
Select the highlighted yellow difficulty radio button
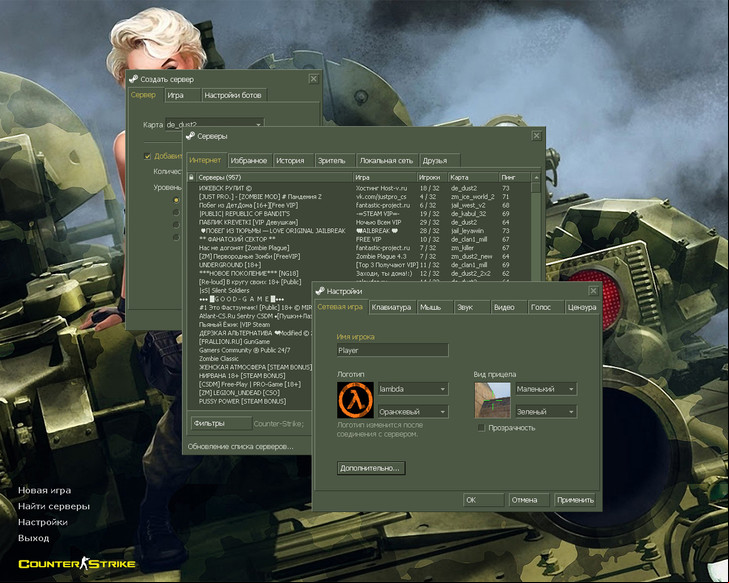point(176,200)
